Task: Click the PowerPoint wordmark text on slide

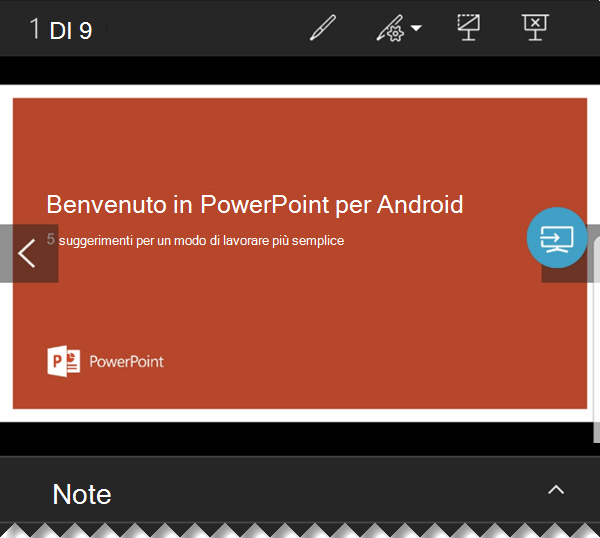Action: (x=127, y=362)
